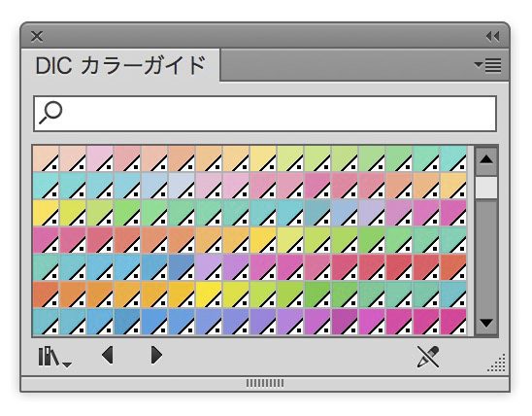
Task: Select the pale blue-gray swatch in second row
Action: pos(182,186)
